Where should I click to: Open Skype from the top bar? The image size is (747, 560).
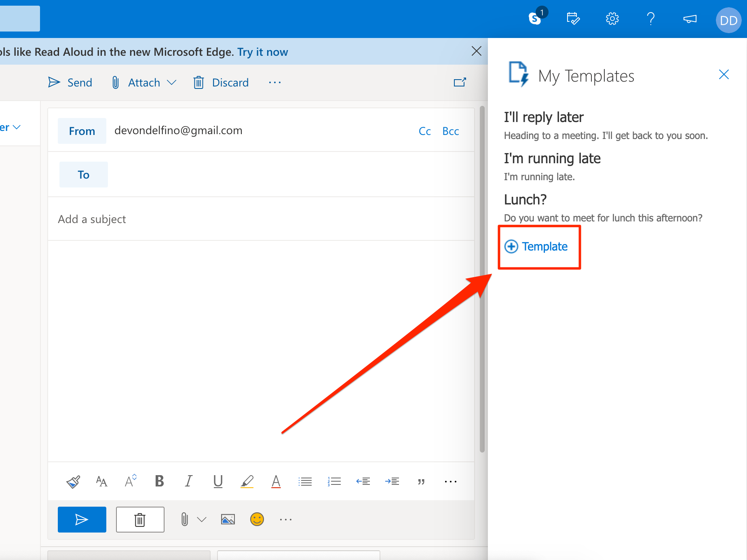point(534,19)
